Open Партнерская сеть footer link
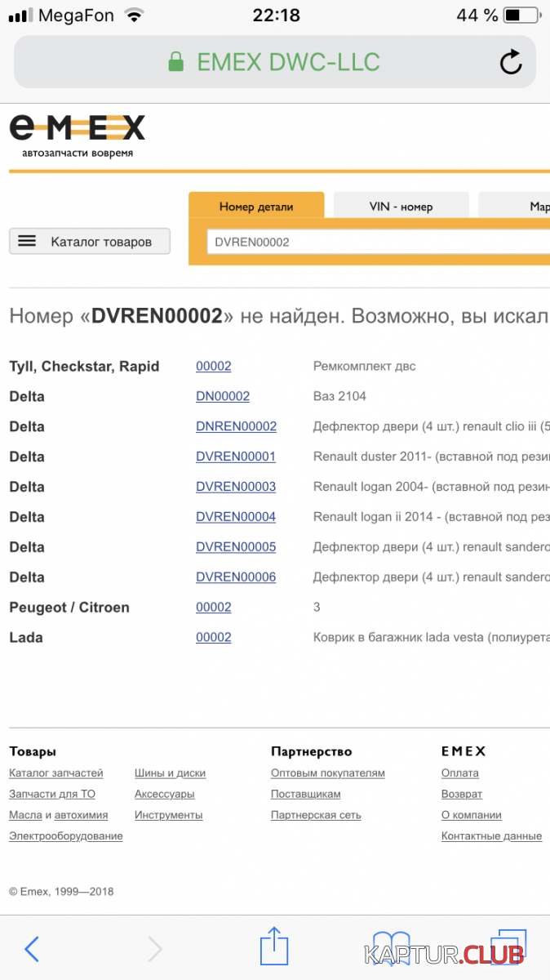The image size is (550, 980). tap(316, 815)
